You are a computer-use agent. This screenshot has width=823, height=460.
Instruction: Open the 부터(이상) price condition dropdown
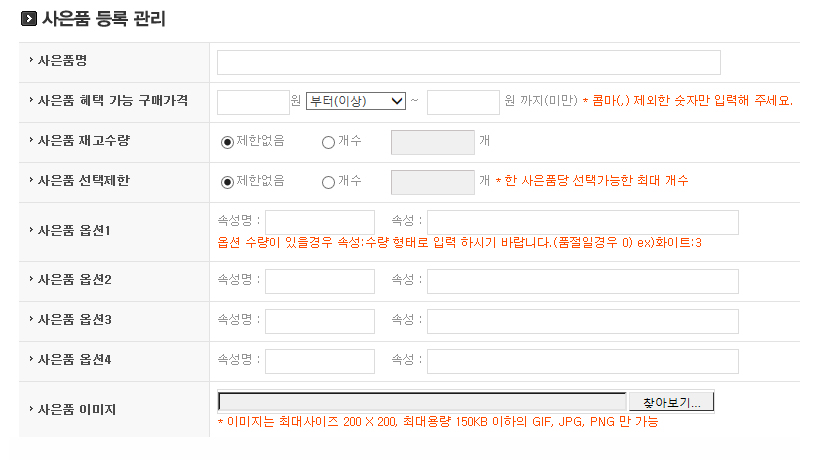[x=356, y=101]
